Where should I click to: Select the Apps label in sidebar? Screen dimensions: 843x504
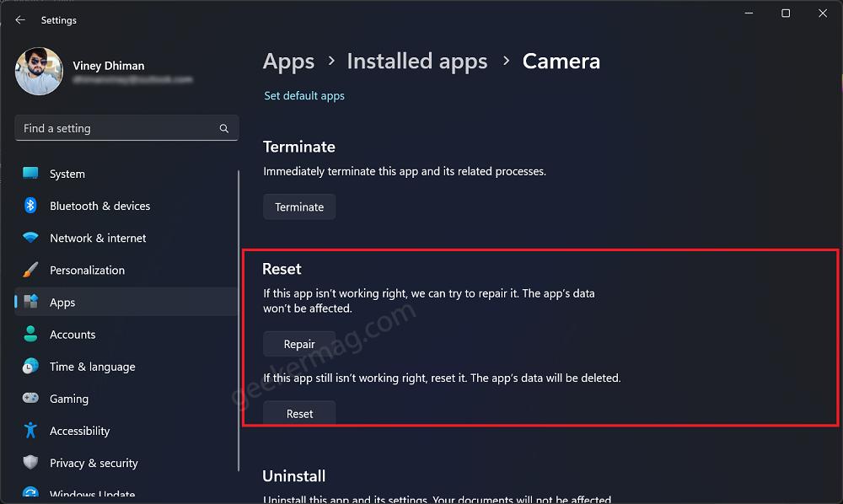(x=62, y=303)
